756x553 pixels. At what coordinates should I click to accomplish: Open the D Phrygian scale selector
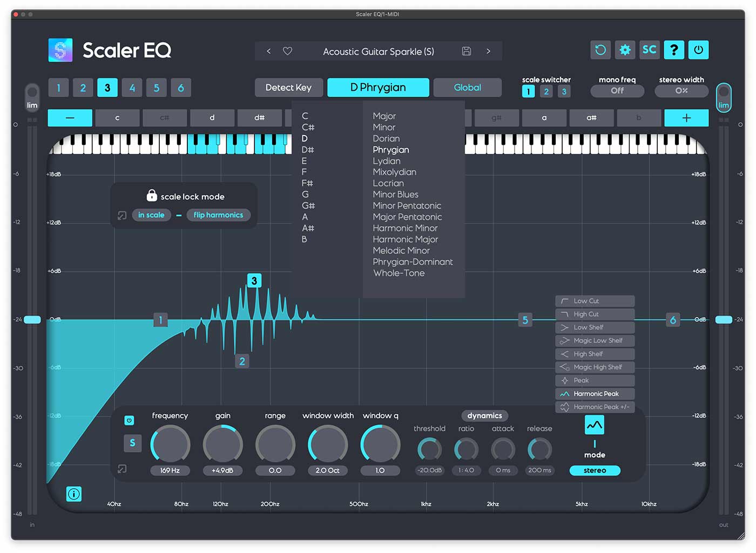(x=378, y=87)
